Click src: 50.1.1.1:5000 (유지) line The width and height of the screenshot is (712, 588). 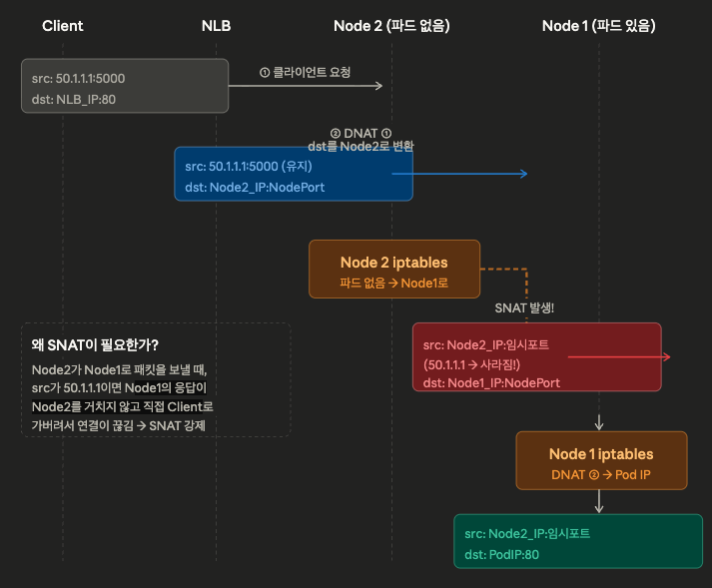tap(249, 166)
